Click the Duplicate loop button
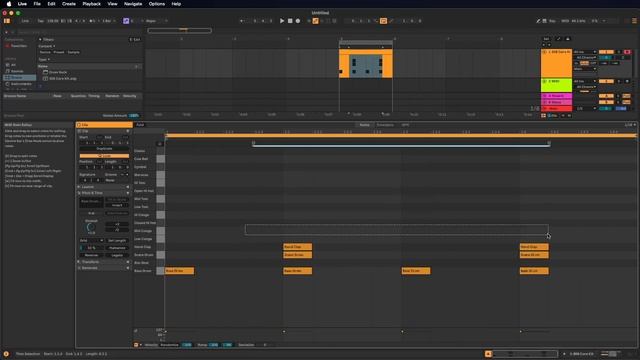640x360 pixels. click(x=104, y=149)
